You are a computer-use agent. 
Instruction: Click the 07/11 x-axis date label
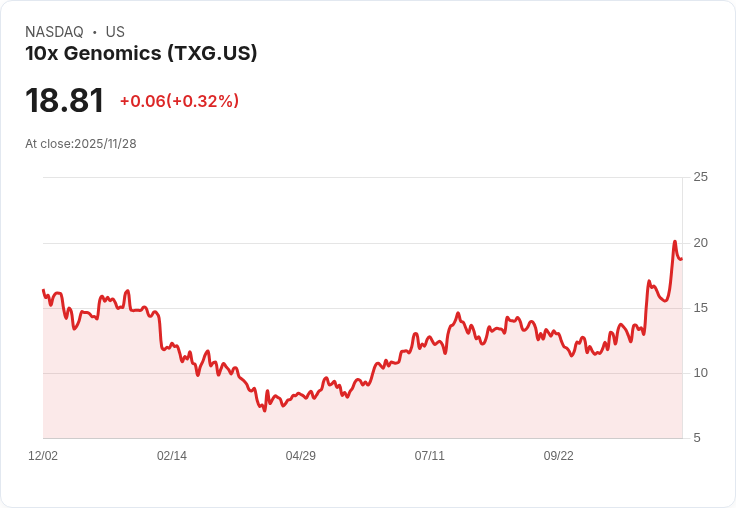429,456
